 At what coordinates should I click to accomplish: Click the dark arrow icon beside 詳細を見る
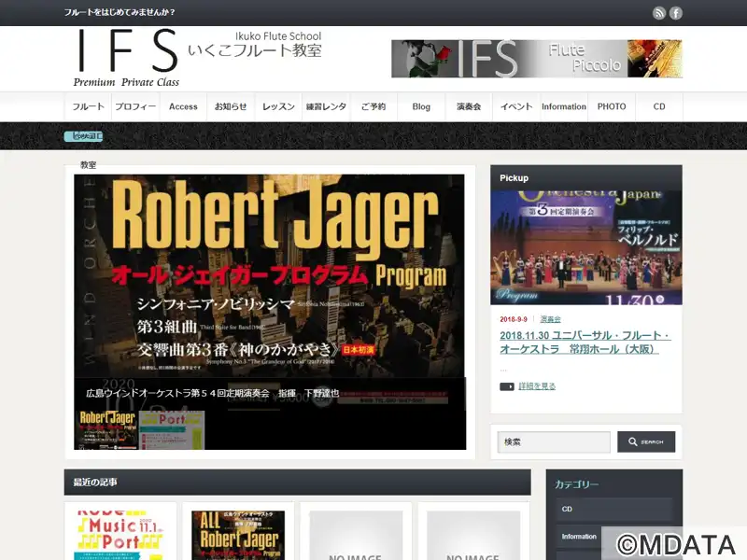tap(506, 386)
